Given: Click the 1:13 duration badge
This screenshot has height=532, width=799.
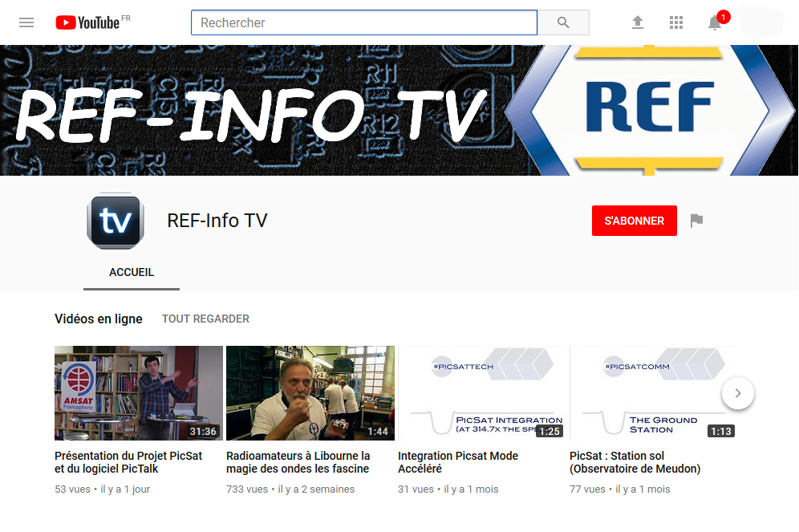Looking at the screenshot, I should click(x=721, y=432).
